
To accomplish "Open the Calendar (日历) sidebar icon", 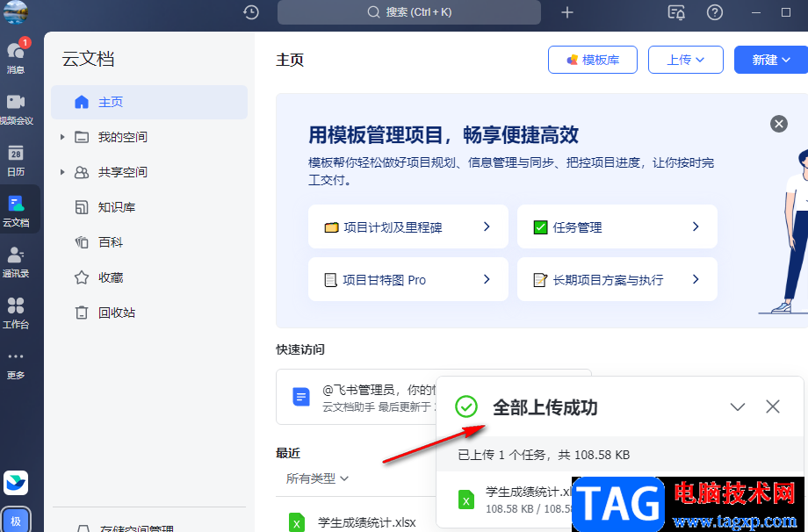I will pyautogui.click(x=16, y=160).
